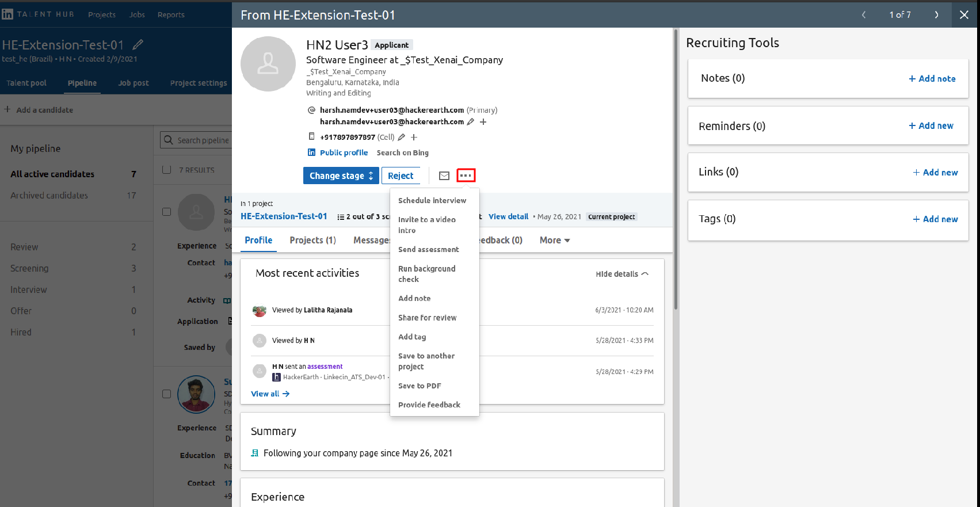Add new reminder
Image resolution: width=980 pixels, height=507 pixels.
click(931, 125)
